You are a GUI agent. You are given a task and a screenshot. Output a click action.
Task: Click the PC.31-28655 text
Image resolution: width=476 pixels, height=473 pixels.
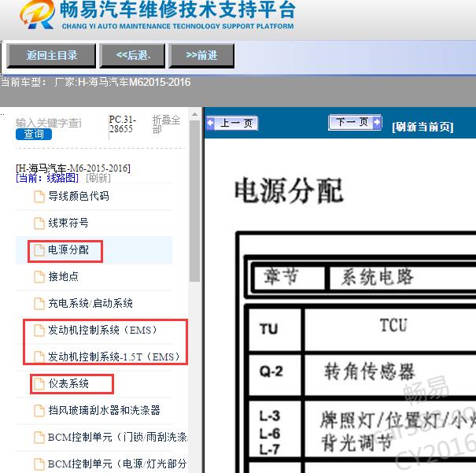[122, 124]
